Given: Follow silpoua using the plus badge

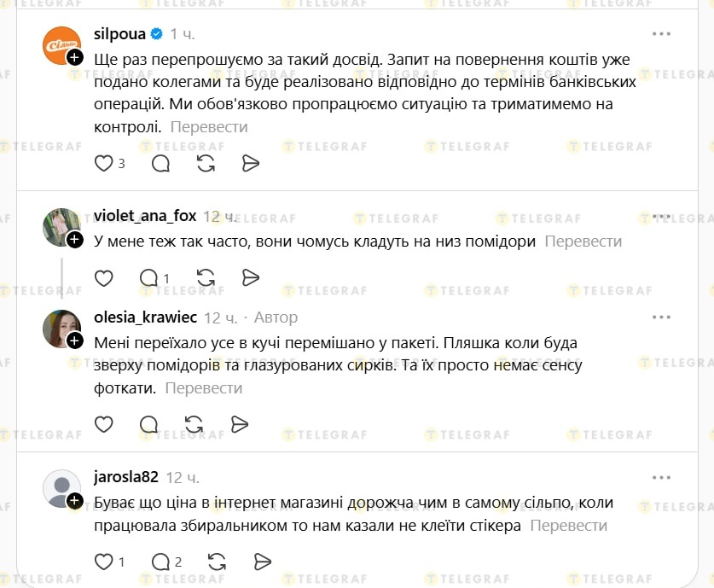Looking at the screenshot, I should point(75,58).
